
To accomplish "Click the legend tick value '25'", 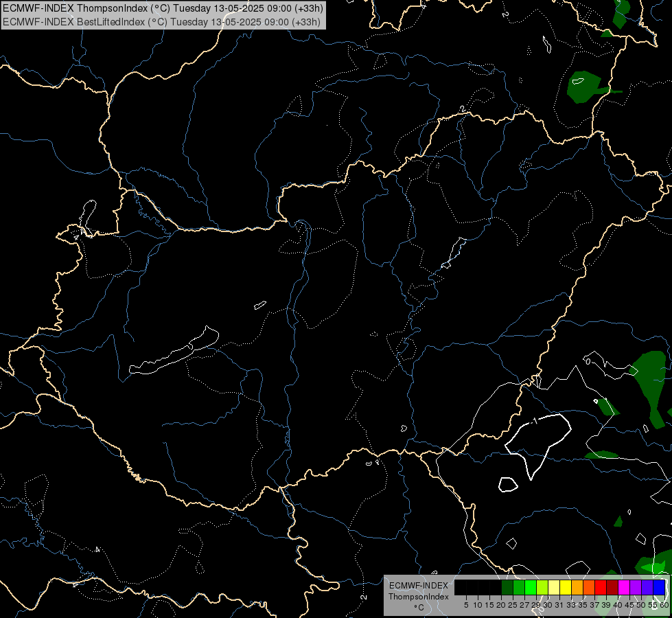I will [x=513, y=605].
